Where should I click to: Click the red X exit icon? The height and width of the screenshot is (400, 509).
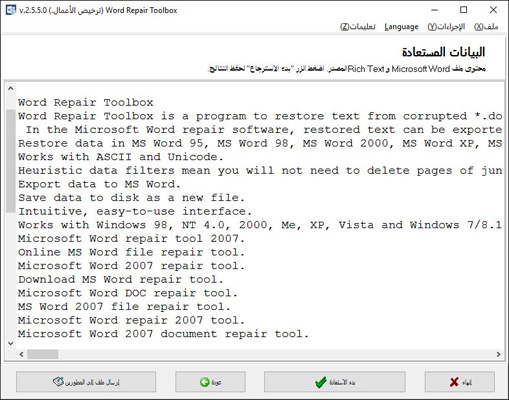pos(454,382)
